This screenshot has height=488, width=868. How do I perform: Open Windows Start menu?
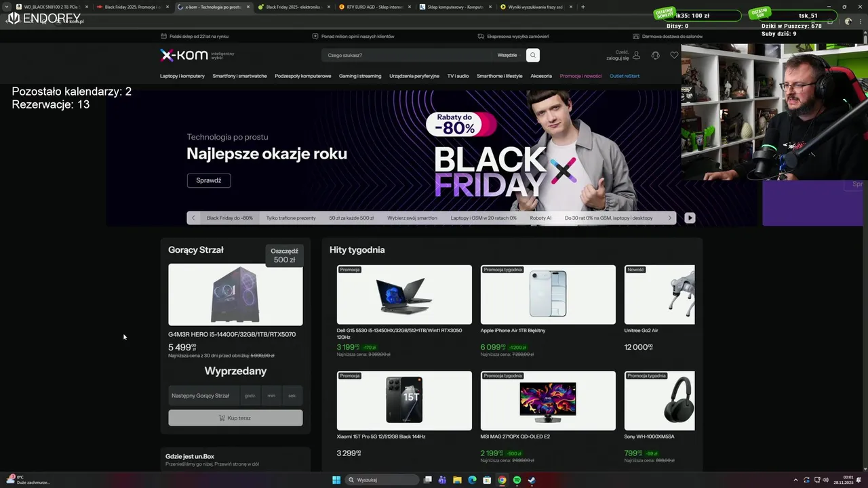point(336,480)
